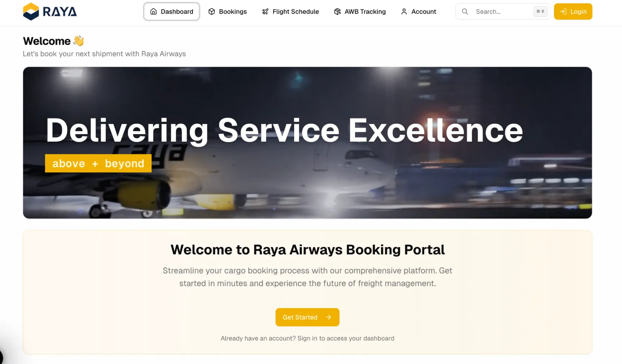Focus the Search input field
This screenshot has width=622, height=364.
502,12
